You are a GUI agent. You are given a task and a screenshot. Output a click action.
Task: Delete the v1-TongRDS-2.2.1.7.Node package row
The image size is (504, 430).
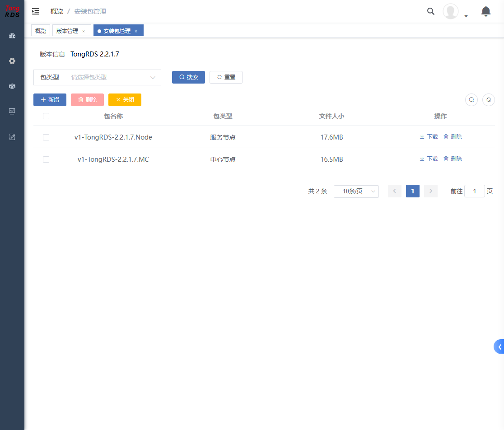pyautogui.click(x=453, y=137)
